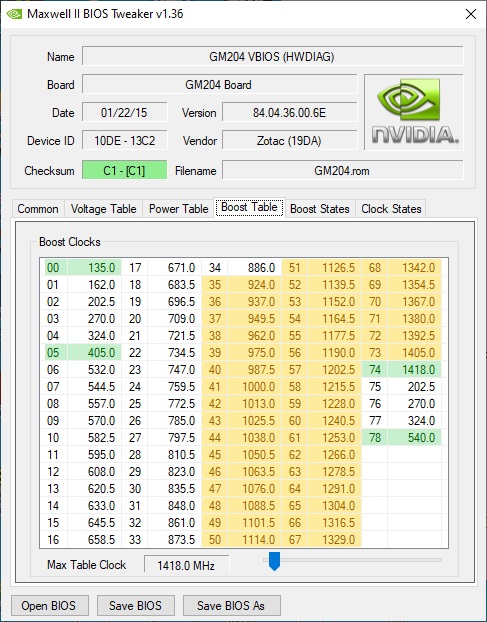Click the Save BIOS button

pos(136,606)
